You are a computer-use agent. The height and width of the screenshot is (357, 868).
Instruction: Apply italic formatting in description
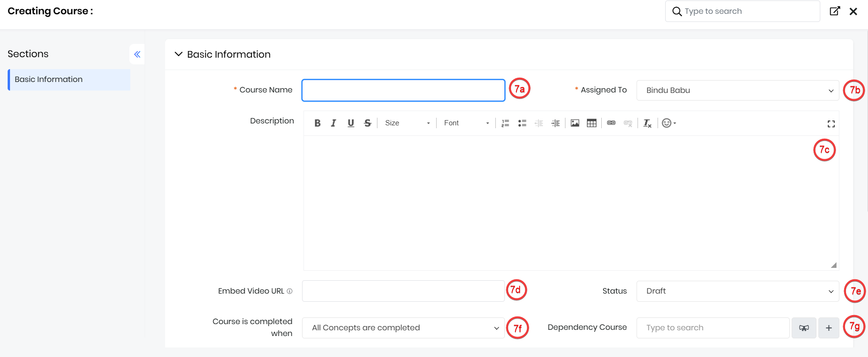point(334,123)
